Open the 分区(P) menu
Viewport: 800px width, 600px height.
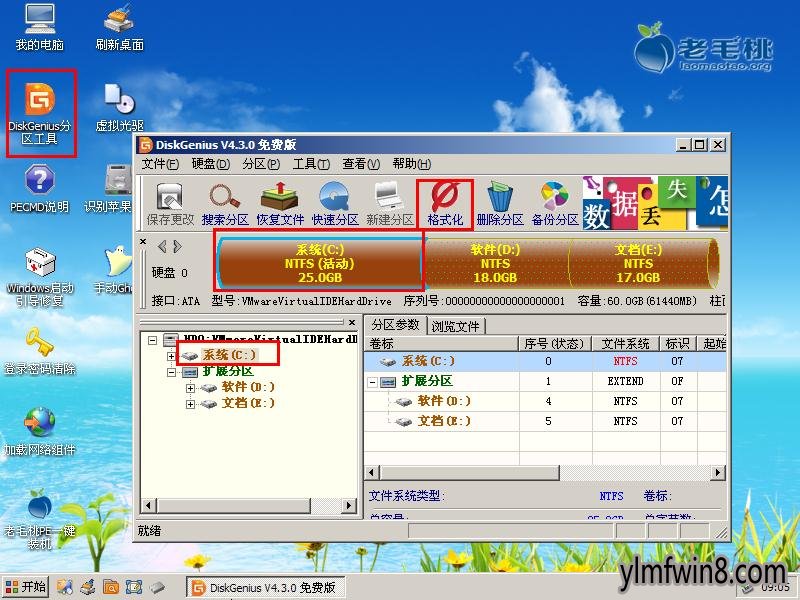coord(261,164)
